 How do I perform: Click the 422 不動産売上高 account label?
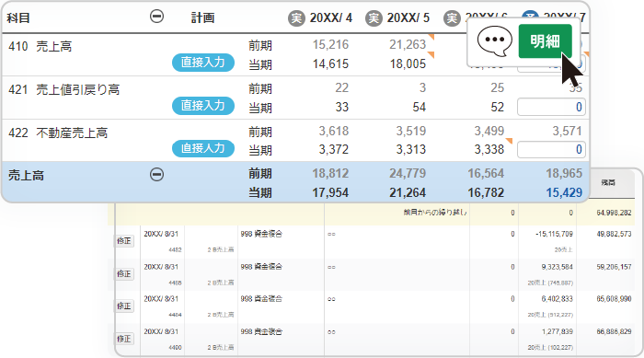[x=58, y=133]
